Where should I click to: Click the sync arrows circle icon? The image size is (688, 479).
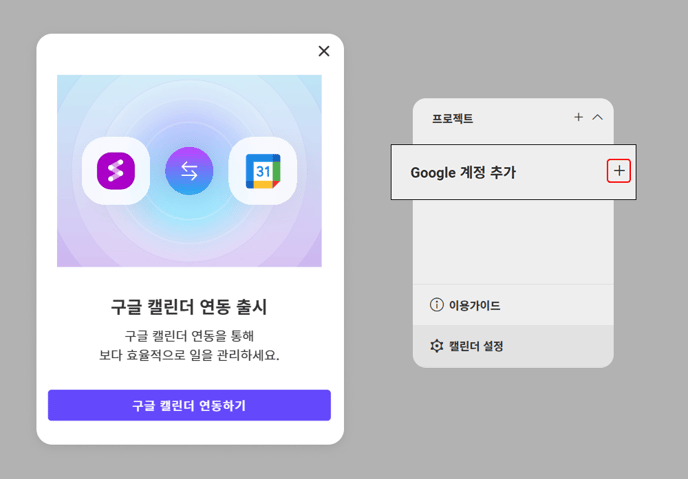pyautogui.click(x=189, y=171)
